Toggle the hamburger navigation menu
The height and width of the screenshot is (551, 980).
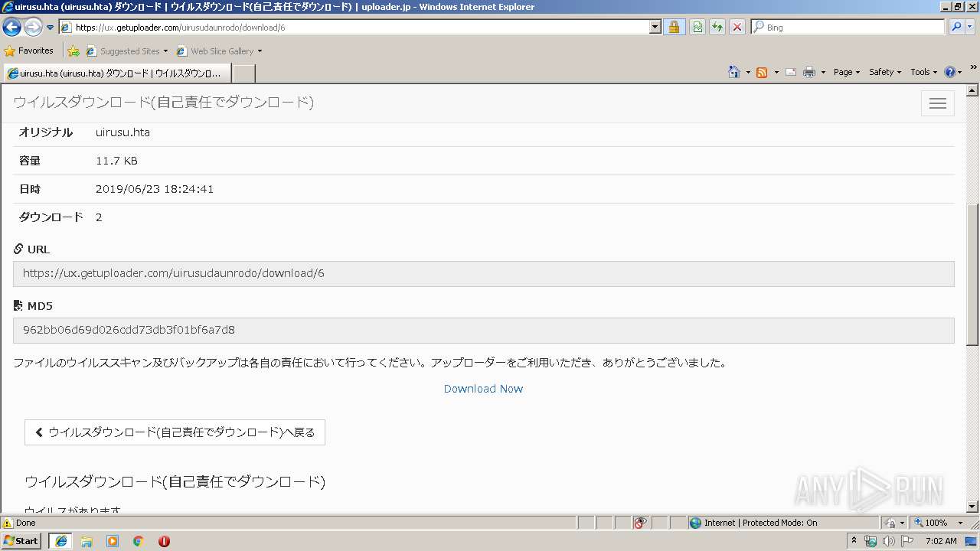[x=938, y=103]
